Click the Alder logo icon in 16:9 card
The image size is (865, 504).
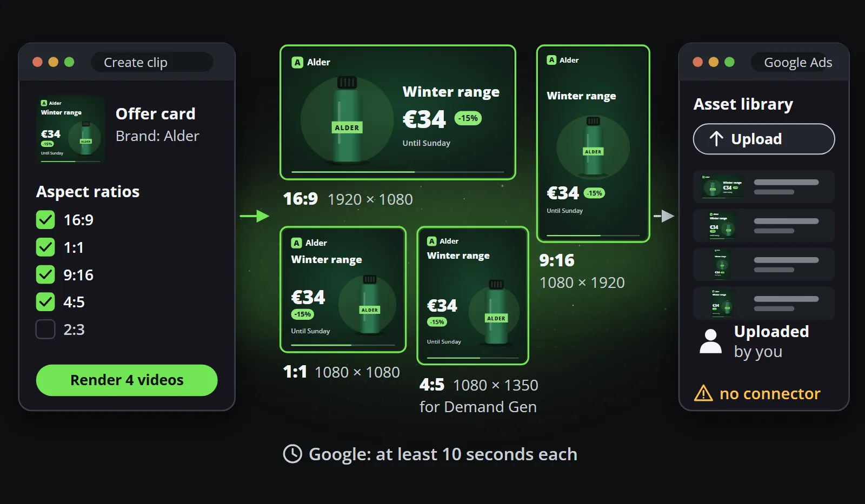[297, 62]
